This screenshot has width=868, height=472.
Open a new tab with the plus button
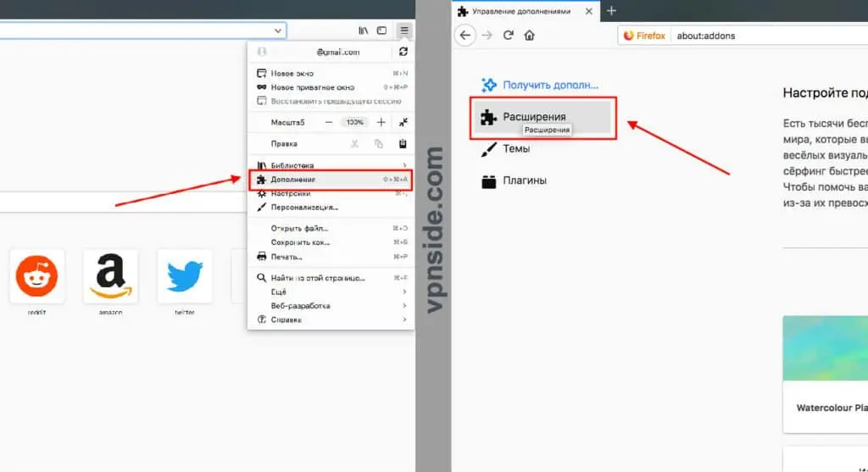612,11
